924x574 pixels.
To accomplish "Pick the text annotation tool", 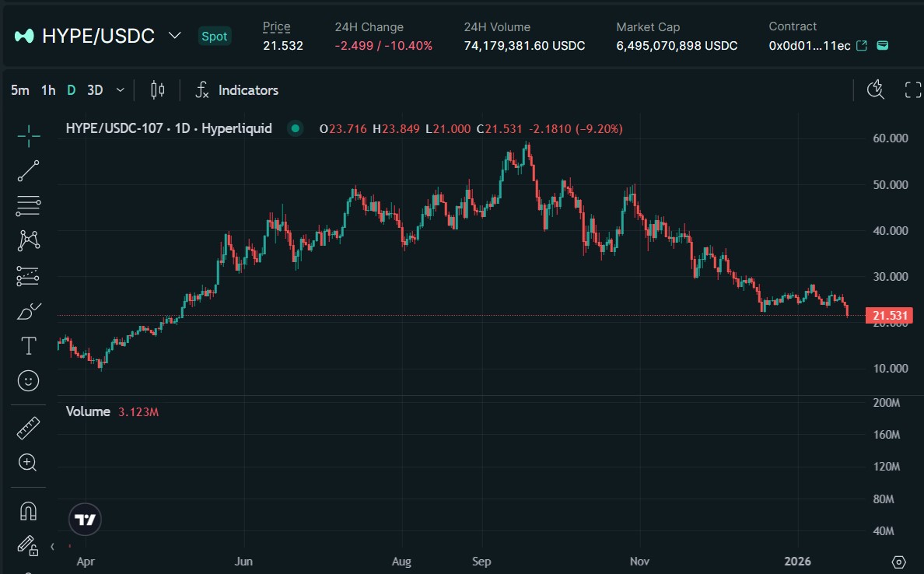I will [28, 345].
